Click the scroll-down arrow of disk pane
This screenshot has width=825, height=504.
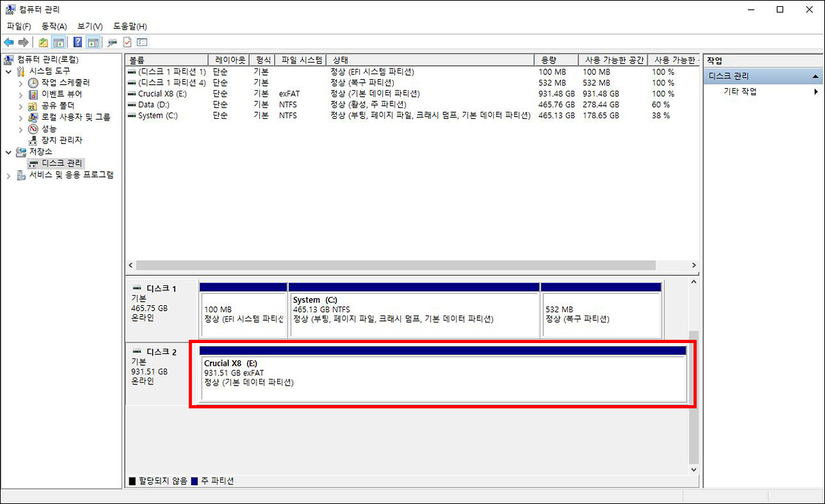click(693, 470)
